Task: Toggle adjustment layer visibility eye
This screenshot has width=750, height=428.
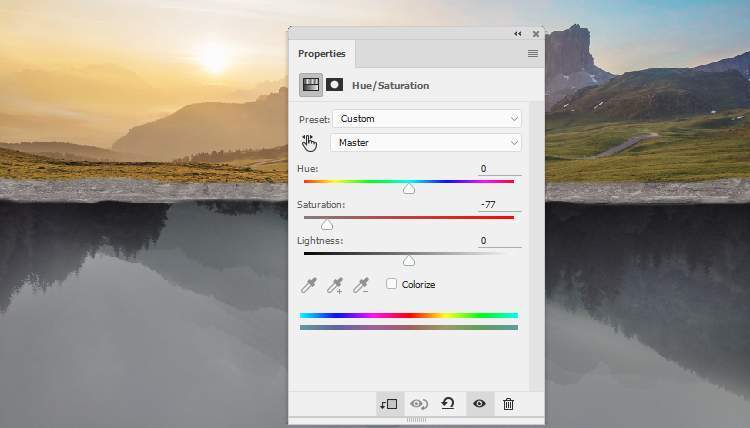Action: [x=479, y=404]
